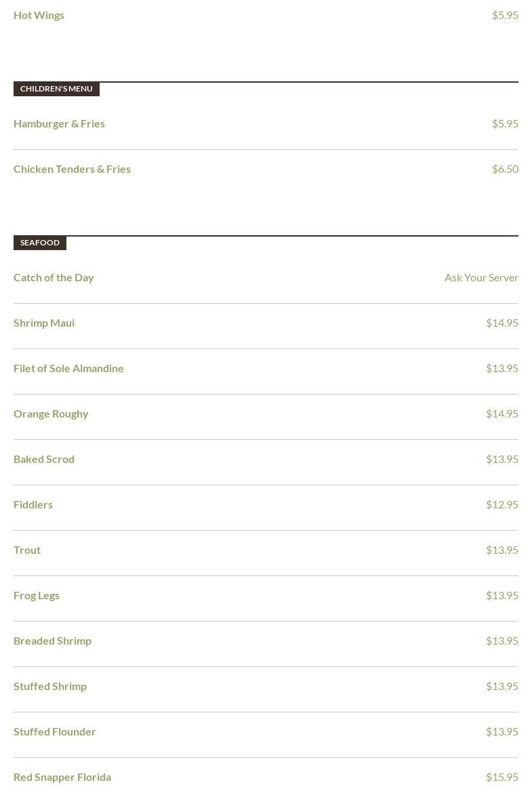Select Frog Legs from the list
The height and width of the screenshot is (787, 532).
pyautogui.click(x=37, y=596)
